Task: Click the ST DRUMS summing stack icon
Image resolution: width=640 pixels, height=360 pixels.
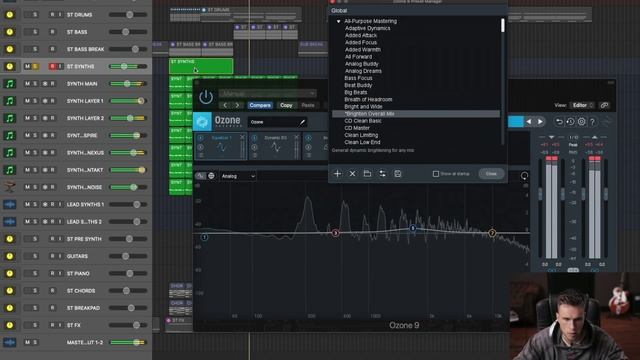Action: point(9,15)
